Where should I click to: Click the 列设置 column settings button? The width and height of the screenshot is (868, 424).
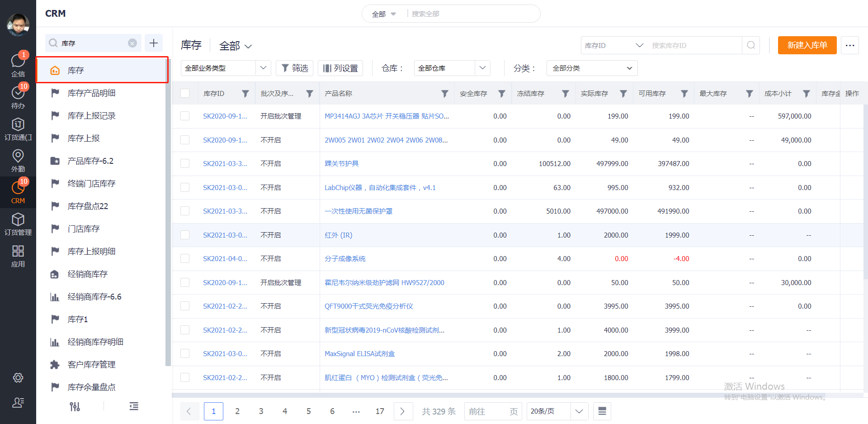tap(340, 68)
